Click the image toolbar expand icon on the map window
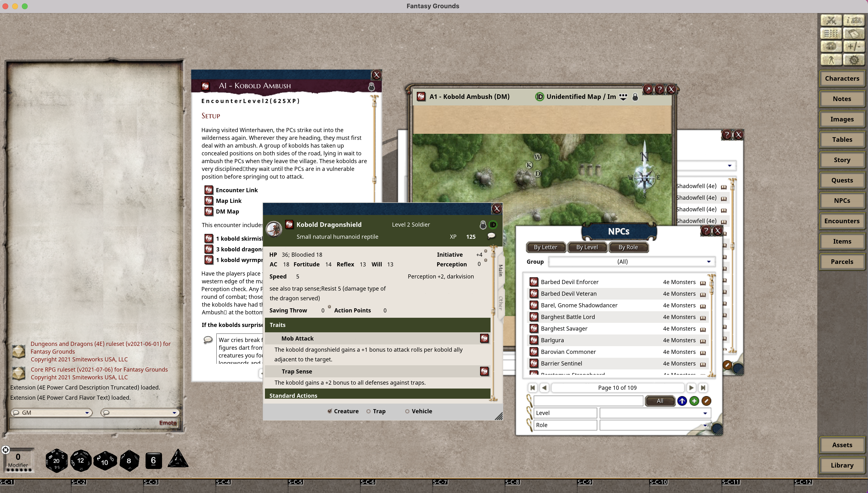Screen dimensions: 868x493 (623, 97)
